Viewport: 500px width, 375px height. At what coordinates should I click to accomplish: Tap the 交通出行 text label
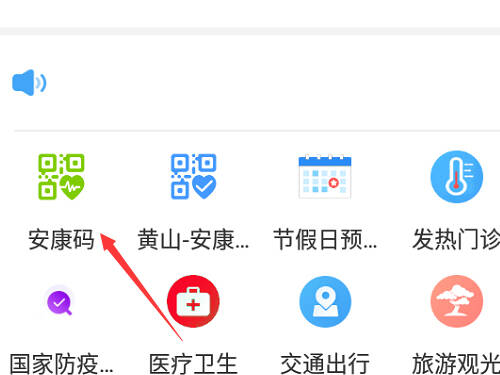pyautogui.click(x=325, y=364)
